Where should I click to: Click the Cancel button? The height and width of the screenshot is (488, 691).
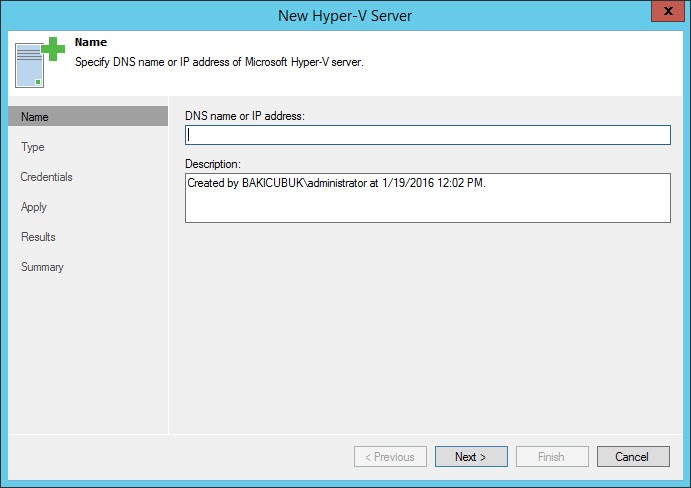633,457
